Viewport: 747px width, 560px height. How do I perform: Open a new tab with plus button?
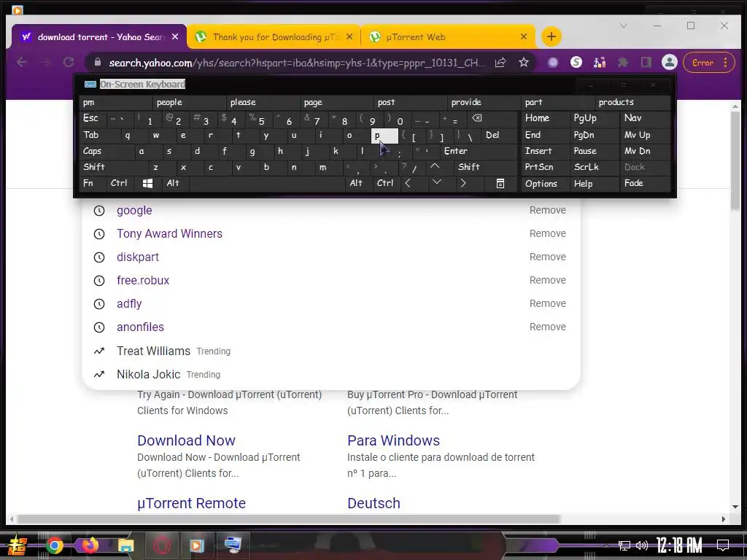pos(551,36)
